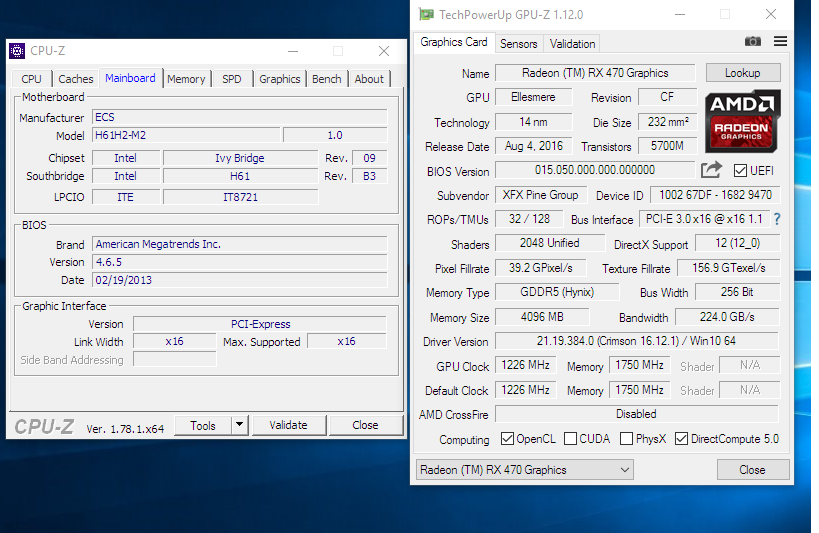
Task: Open the About tab in CPU-Z
Action: [369, 79]
